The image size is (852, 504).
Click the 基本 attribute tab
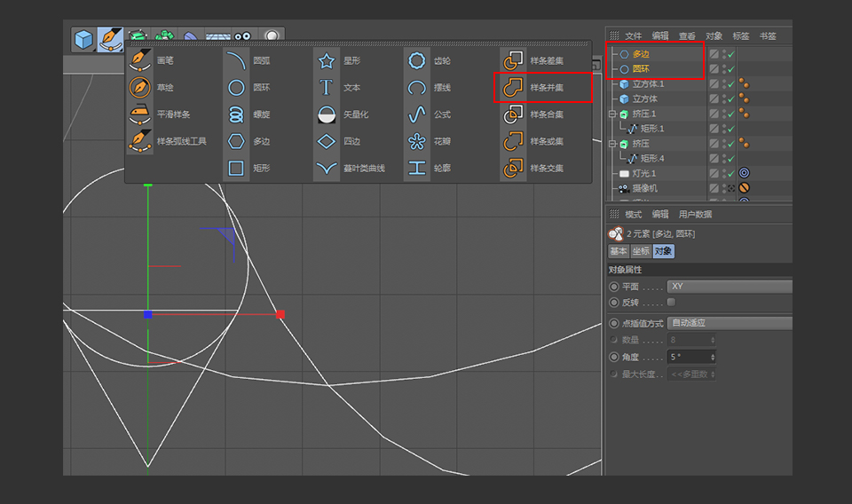coord(619,251)
